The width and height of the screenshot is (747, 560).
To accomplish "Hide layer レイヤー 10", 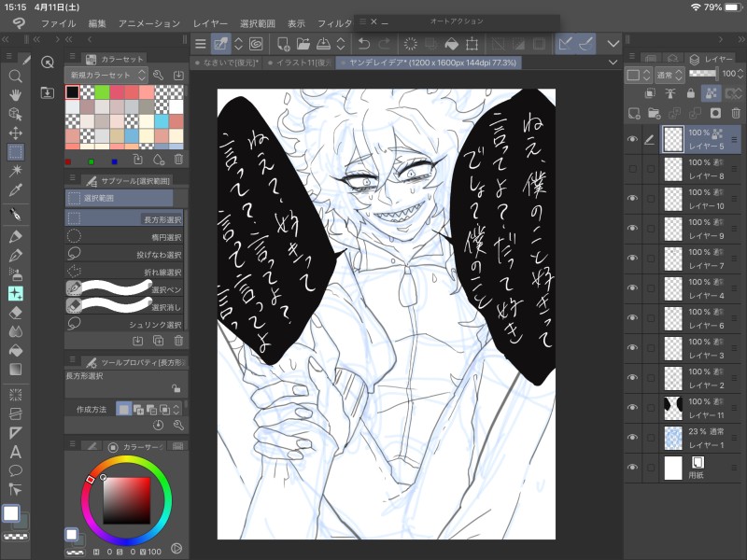I will click(x=632, y=198).
